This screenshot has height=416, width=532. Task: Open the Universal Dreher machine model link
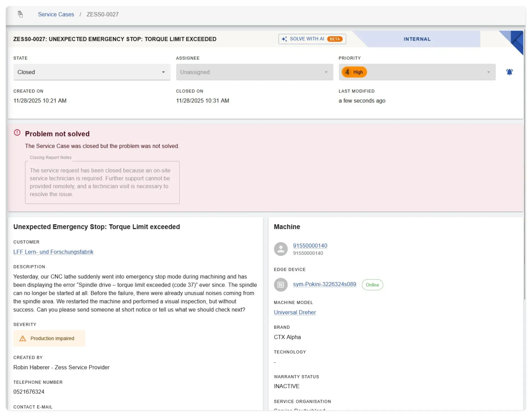coord(295,312)
